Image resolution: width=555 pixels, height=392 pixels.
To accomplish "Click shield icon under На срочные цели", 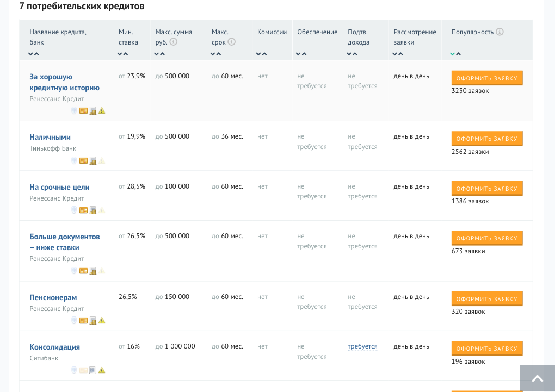I will [74, 210].
